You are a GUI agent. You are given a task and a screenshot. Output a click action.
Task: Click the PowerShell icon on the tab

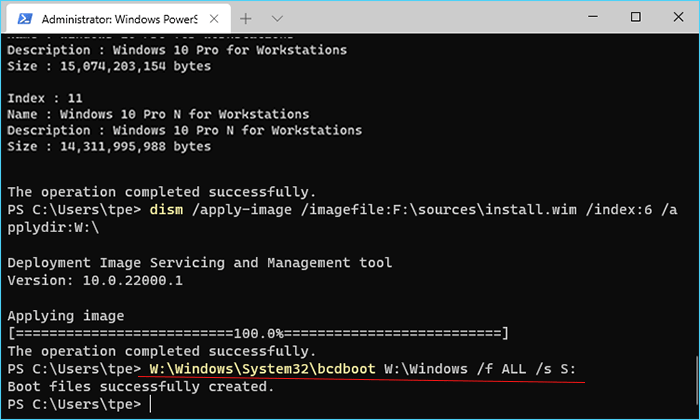25,19
